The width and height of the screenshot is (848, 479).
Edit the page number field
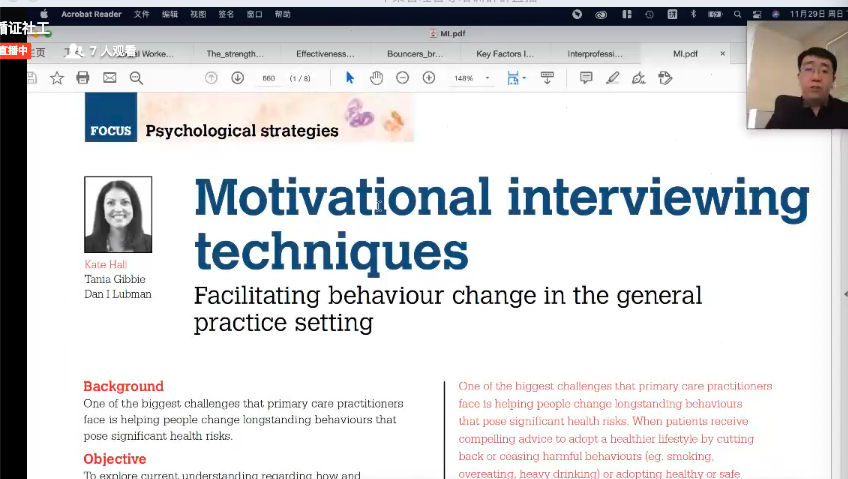click(x=269, y=78)
